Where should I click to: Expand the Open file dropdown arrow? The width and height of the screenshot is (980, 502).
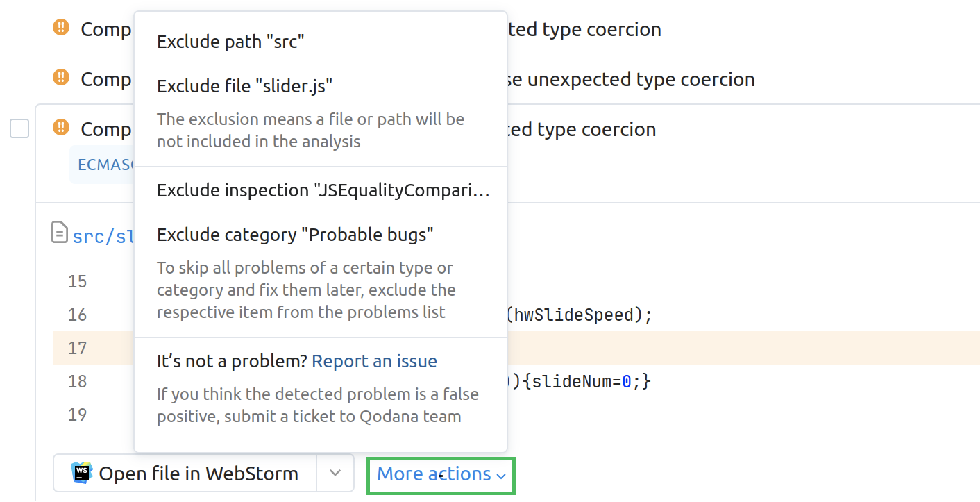(335, 473)
